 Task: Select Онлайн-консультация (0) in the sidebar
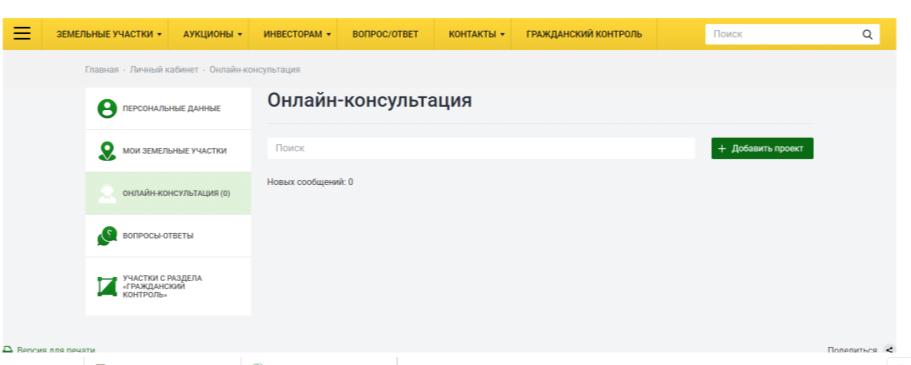tap(168, 194)
